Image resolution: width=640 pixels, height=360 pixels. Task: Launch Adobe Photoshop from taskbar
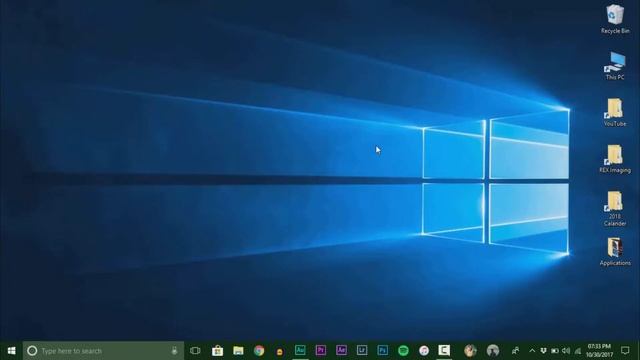382,350
